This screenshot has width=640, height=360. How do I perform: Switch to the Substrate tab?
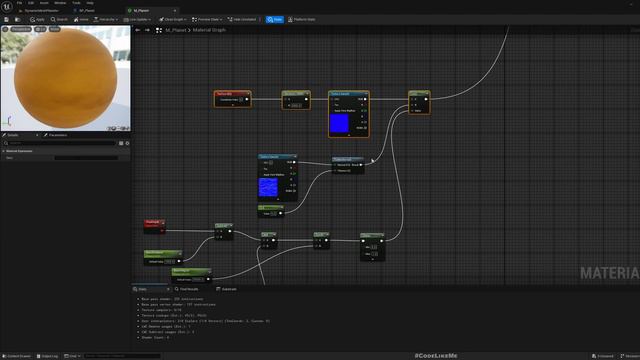tap(226, 289)
